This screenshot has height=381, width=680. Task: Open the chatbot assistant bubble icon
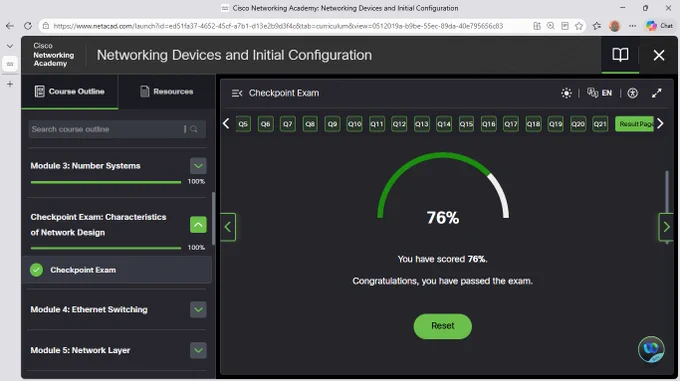coord(651,349)
